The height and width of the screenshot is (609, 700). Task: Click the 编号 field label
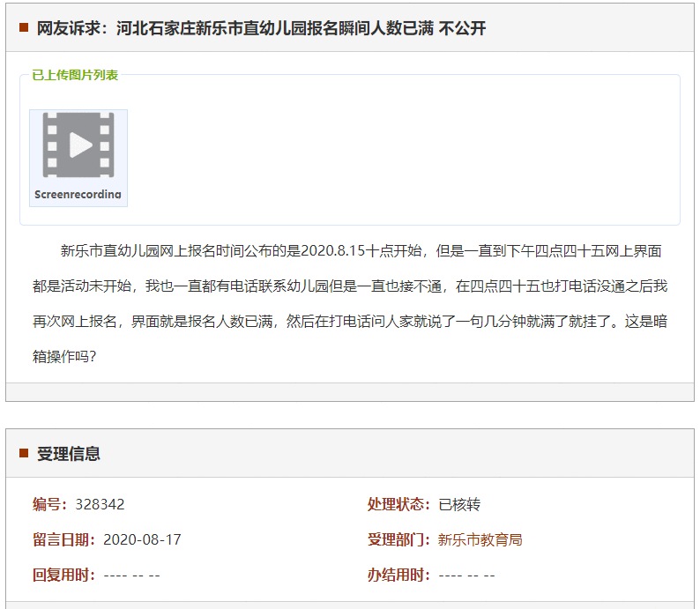pos(49,504)
